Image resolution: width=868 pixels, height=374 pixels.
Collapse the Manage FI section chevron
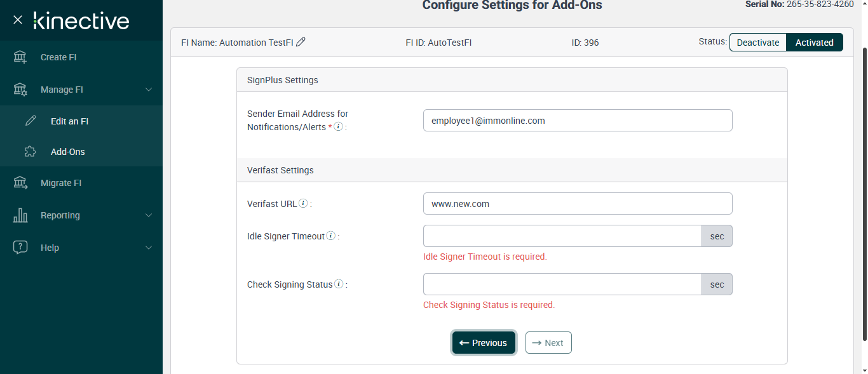pos(149,90)
